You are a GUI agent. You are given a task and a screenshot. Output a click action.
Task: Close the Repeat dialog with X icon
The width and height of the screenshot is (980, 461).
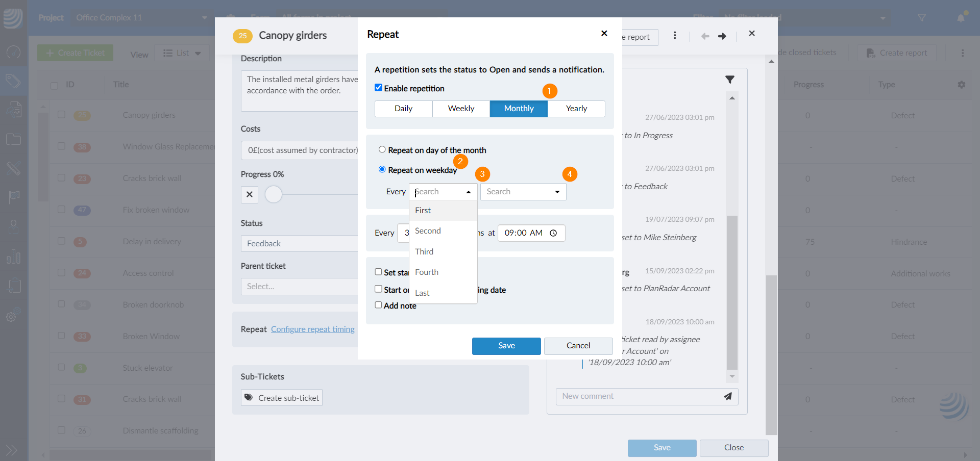604,34
